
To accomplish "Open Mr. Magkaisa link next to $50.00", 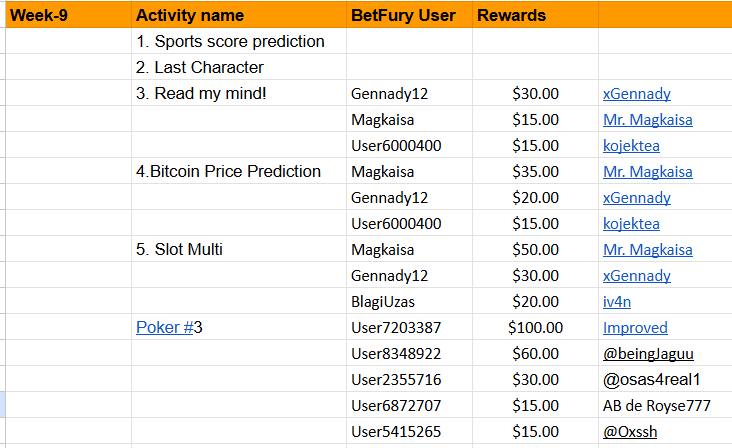I will pyautogui.click(x=648, y=250).
